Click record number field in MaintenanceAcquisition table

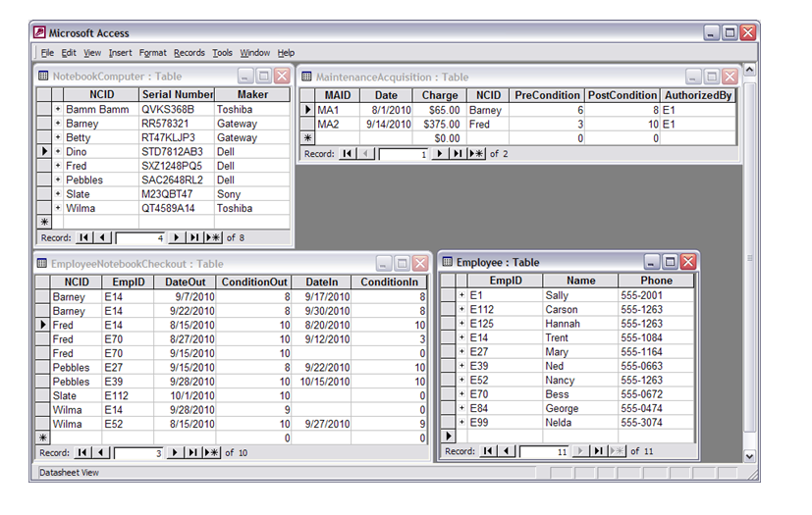pos(404,154)
